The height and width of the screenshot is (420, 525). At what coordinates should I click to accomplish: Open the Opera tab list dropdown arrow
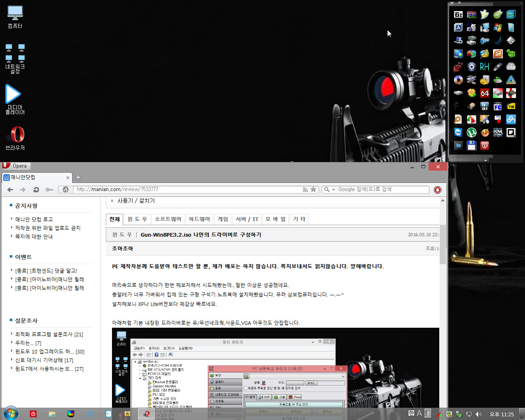[x=442, y=178]
